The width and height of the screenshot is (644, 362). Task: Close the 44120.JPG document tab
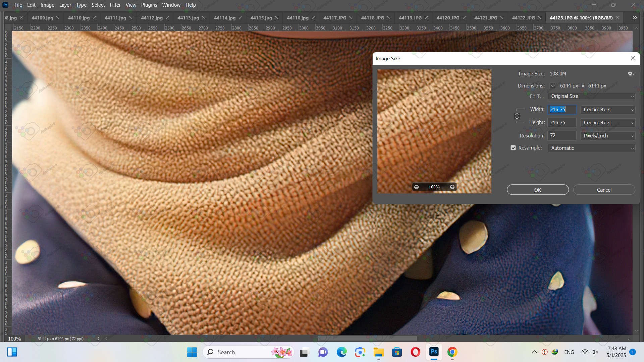point(464,18)
